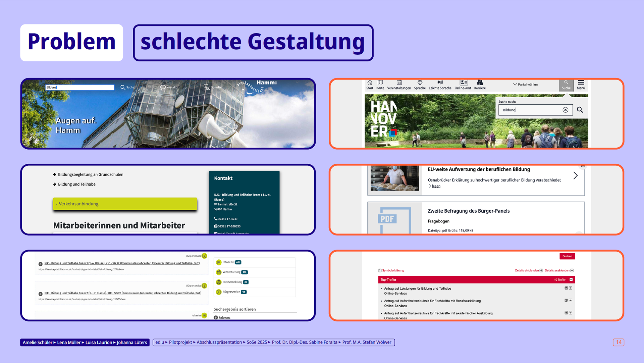The width and height of the screenshot is (644, 363).
Task: Click Details einblenden plus toggle
Action: [x=541, y=270]
